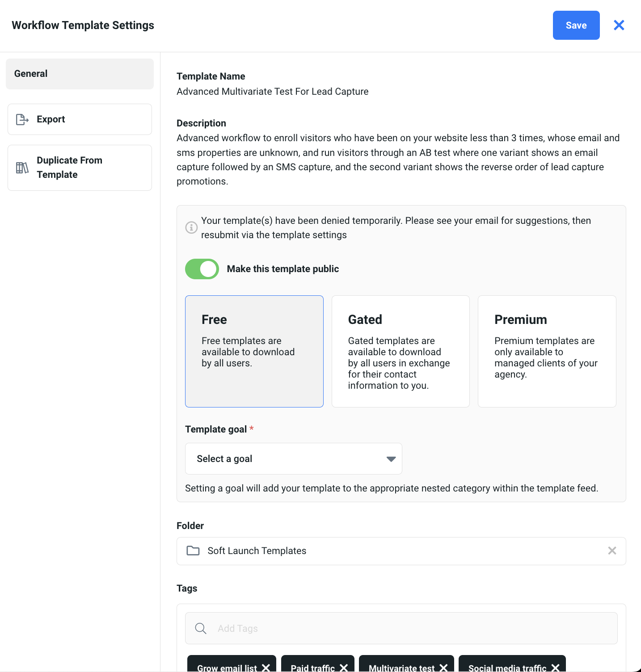Screen dimensions: 641x672
Task: Click the info icon beside denial notice
Action: [191, 227]
